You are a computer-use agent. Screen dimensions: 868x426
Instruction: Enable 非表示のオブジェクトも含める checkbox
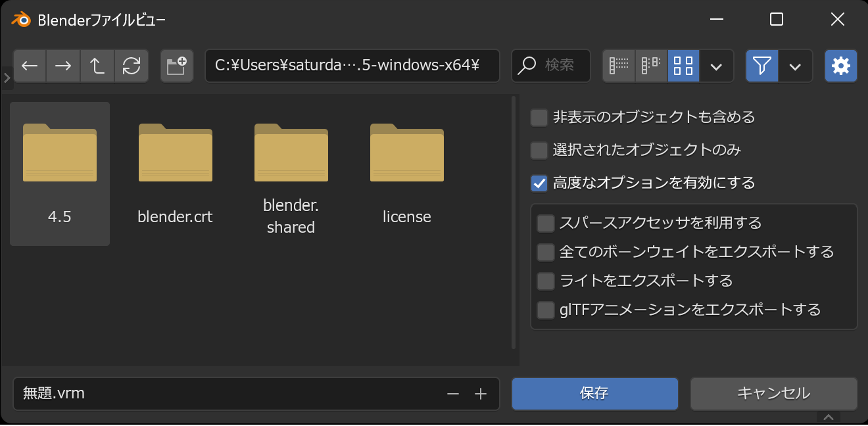pyautogui.click(x=539, y=118)
